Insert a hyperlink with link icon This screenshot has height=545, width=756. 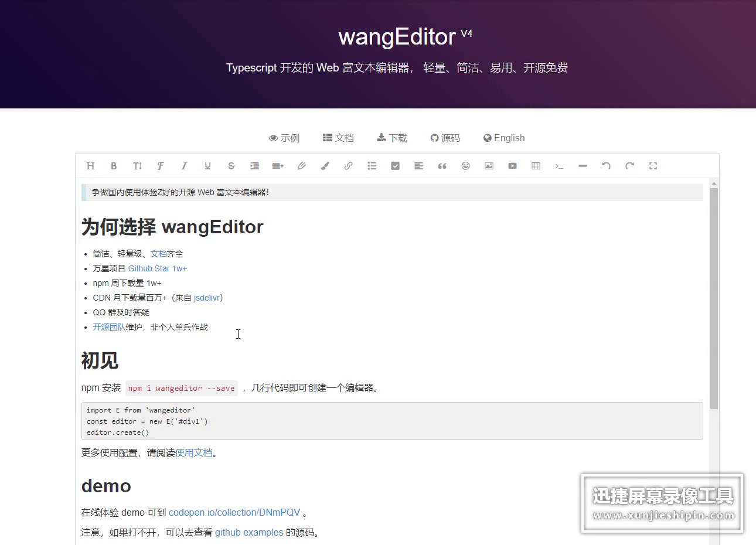pyautogui.click(x=348, y=166)
